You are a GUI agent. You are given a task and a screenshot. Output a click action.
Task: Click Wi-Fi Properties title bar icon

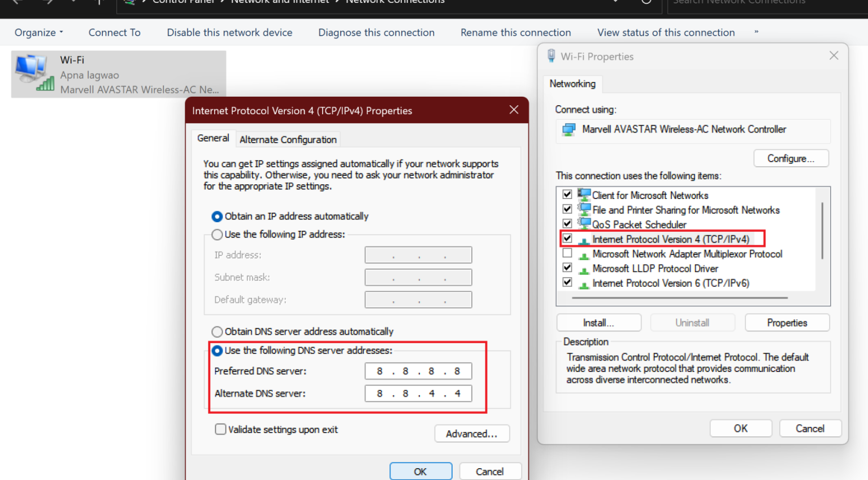pyautogui.click(x=551, y=55)
